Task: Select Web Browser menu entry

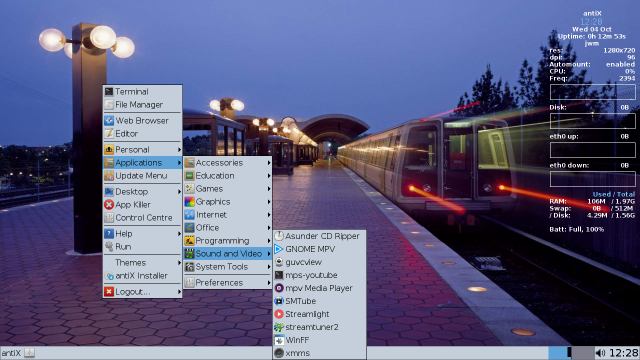Action: [x=142, y=120]
